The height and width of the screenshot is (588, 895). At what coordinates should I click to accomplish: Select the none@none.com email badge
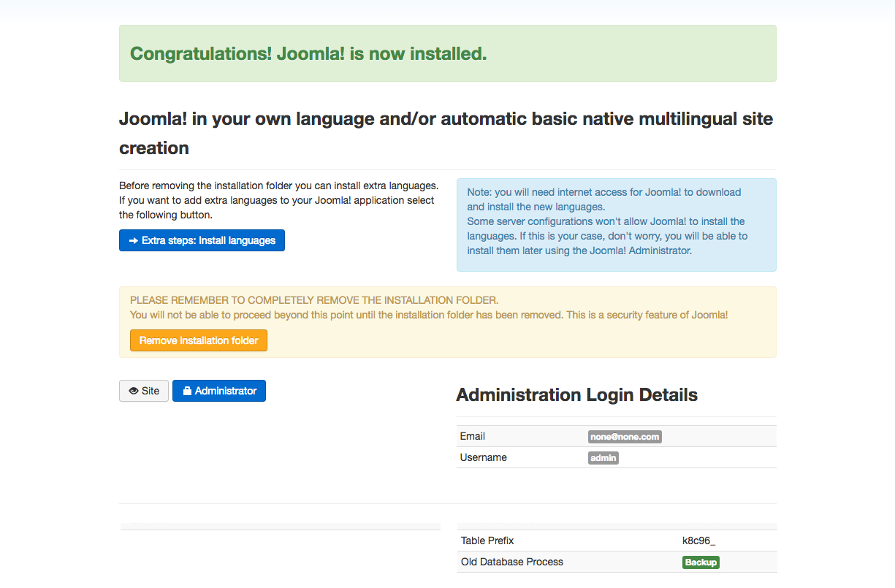coord(625,437)
